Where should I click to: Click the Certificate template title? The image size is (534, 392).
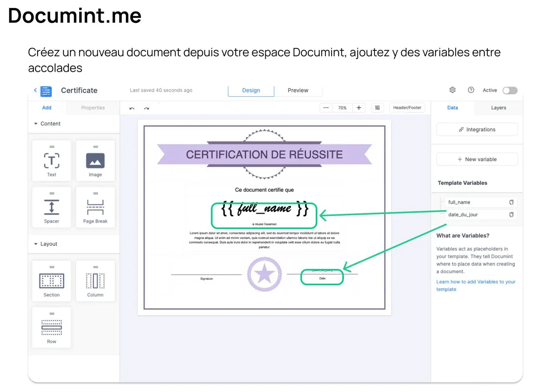pyautogui.click(x=79, y=90)
